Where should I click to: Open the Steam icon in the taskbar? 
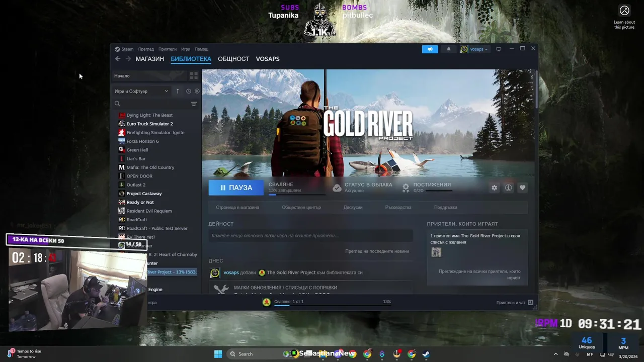point(426,354)
